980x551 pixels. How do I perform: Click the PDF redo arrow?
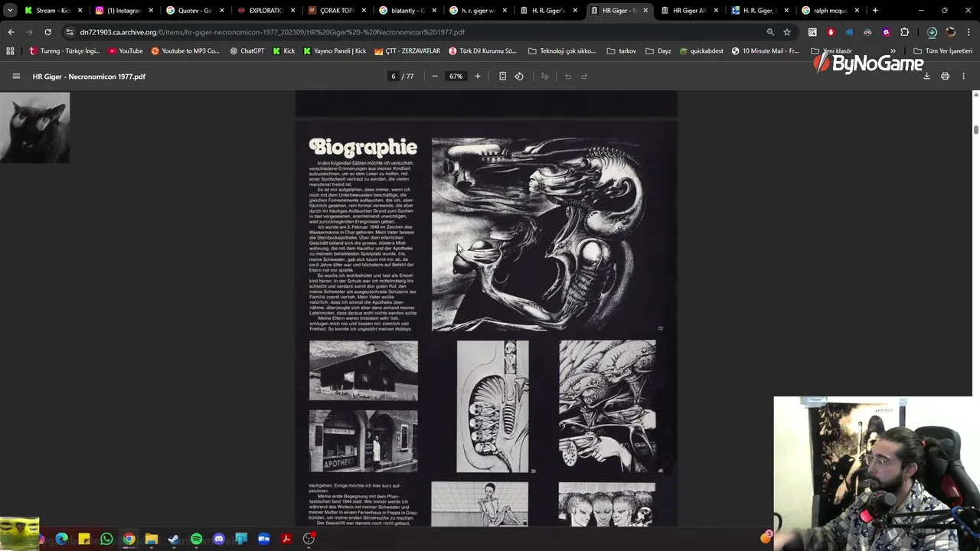(x=584, y=77)
